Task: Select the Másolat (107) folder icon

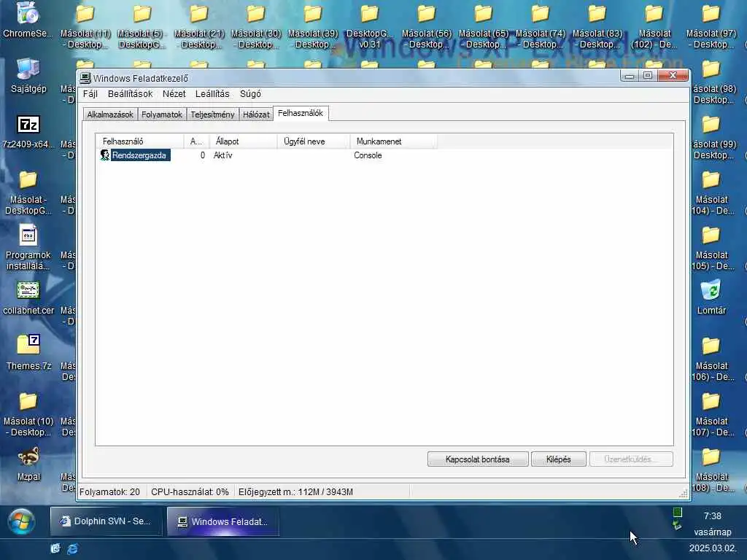Action: click(712, 413)
